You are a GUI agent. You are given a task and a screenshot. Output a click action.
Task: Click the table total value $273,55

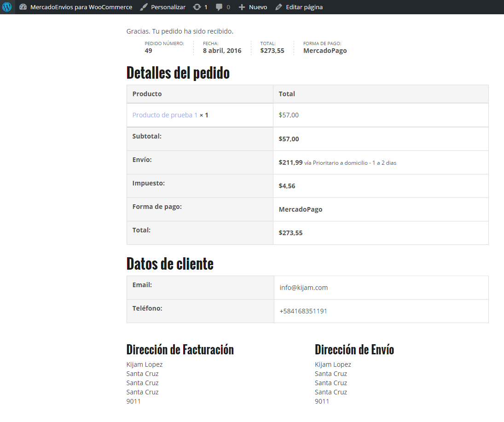290,233
